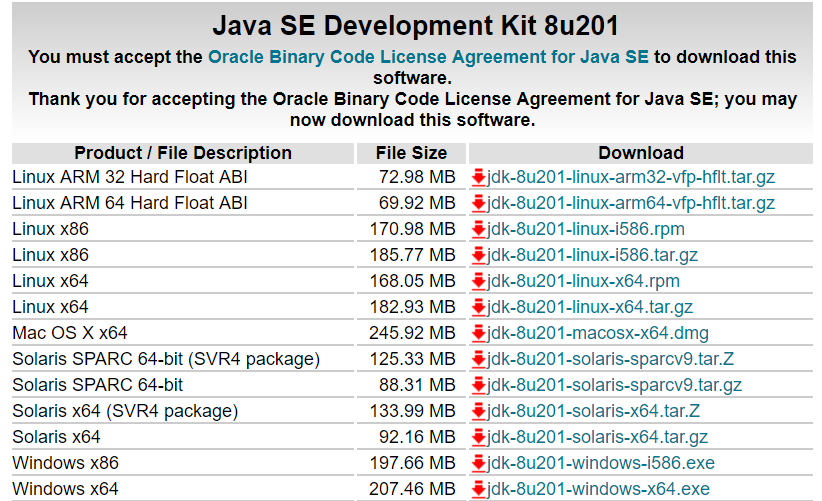Download the jdk-8u201-macosx-x64.dmg file link
This screenshot has width=822, height=501.
pyautogui.click(x=598, y=333)
